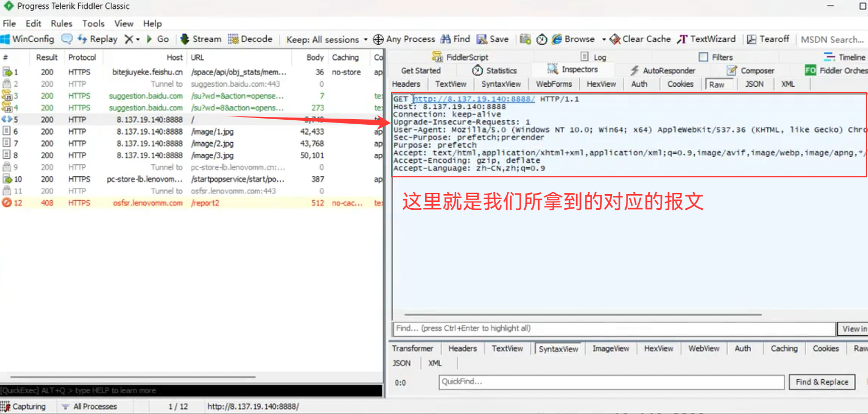Focus the QuickExec command box
The image size is (868, 414).
(191, 390)
